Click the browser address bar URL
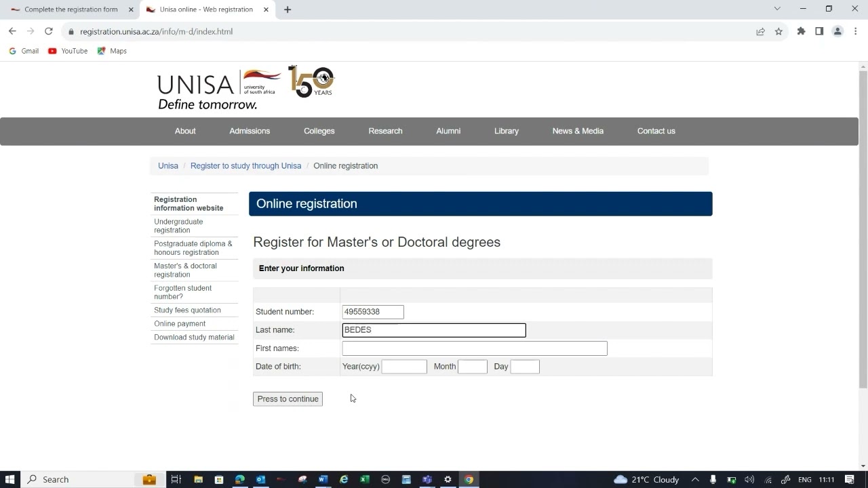 click(x=156, y=31)
